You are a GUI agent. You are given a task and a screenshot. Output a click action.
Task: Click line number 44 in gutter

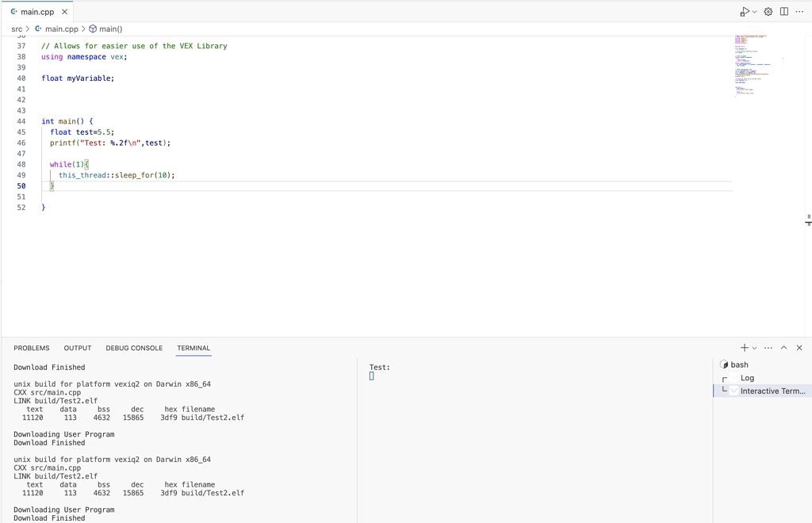click(x=21, y=121)
